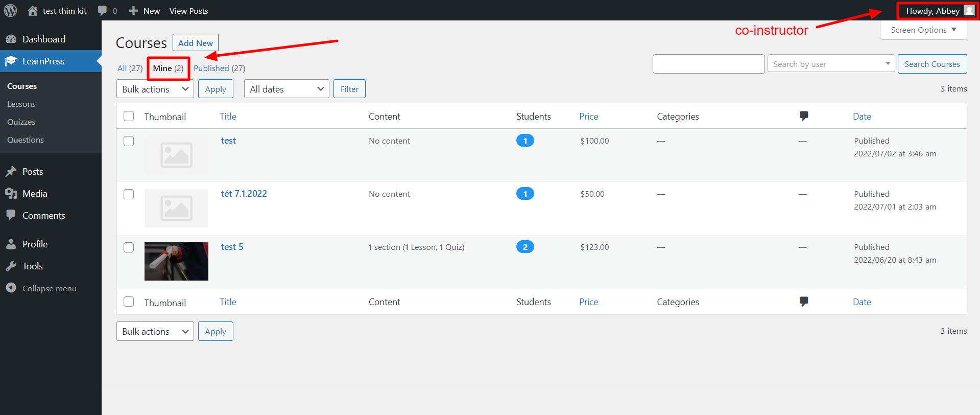The image size is (980, 415).
Task: Select all courses via header checkbox
Action: [x=129, y=116]
